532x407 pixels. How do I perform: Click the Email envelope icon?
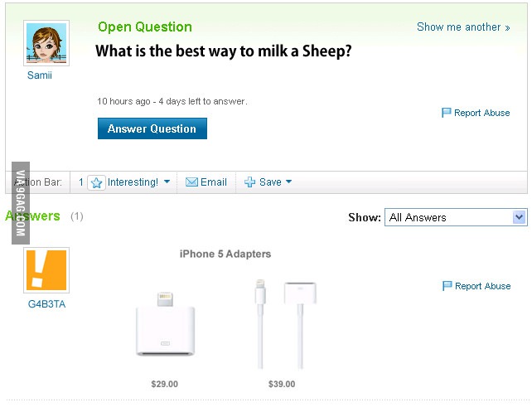(191, 182)
